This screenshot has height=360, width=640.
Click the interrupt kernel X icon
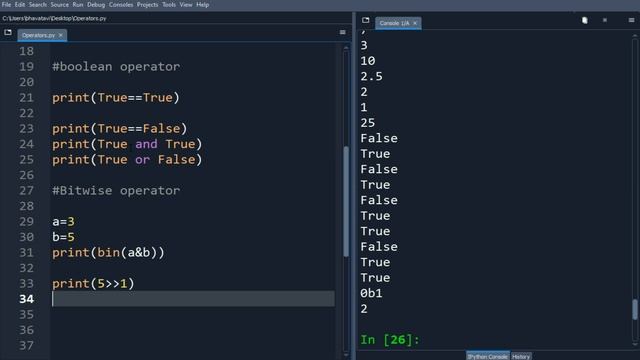click(605, 20)
